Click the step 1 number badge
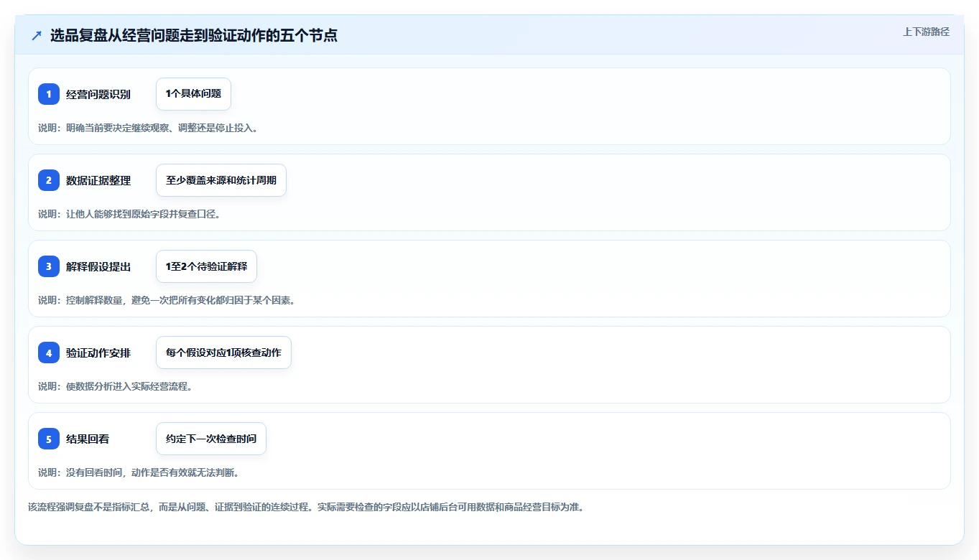The image size is (979, 560). (49, 94)
